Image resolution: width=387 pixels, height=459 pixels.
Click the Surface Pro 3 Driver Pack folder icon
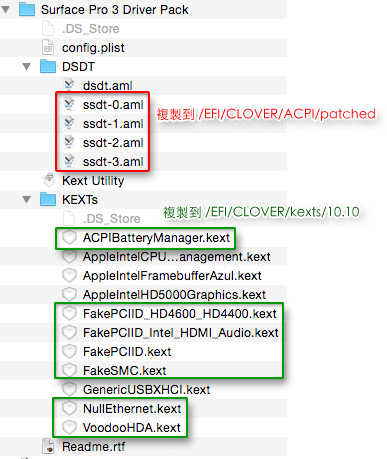pos(27,9)
